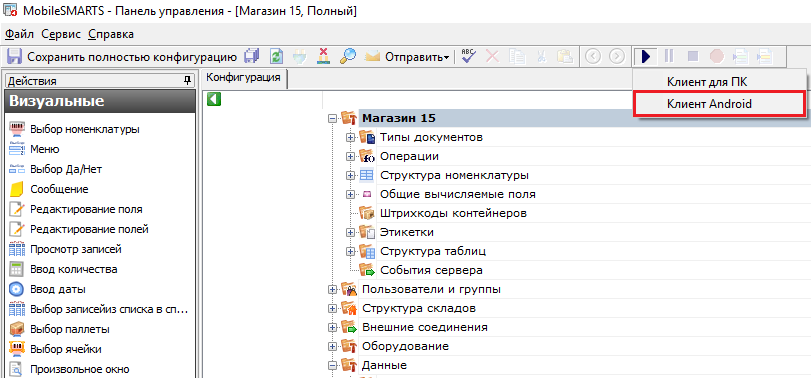Click the stop square button

(693, 56)
